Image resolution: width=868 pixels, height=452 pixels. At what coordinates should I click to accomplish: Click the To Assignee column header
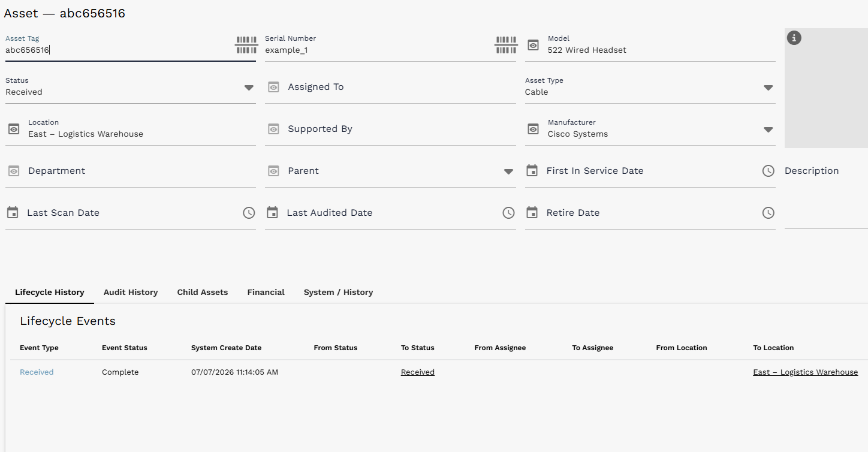592,348
